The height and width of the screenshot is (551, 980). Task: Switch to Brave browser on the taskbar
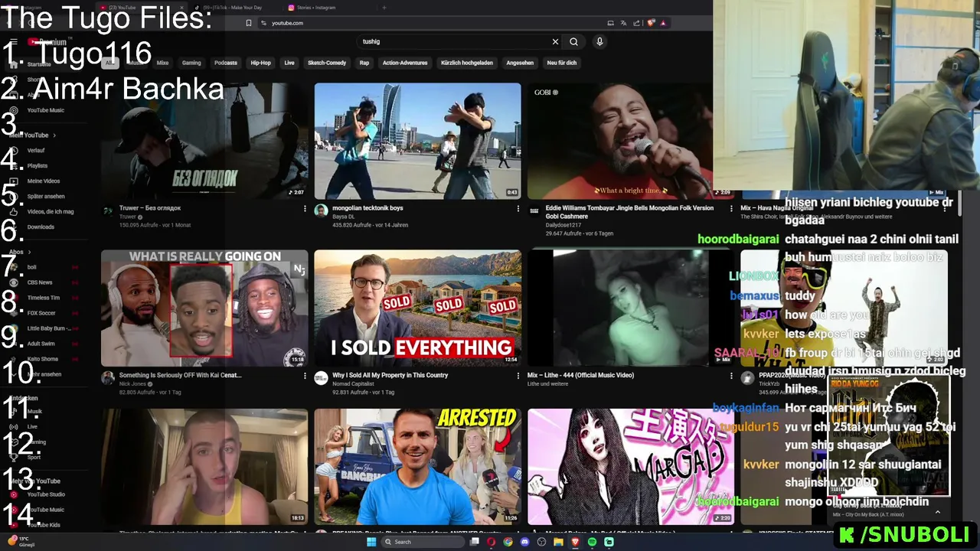pos(575,542)
